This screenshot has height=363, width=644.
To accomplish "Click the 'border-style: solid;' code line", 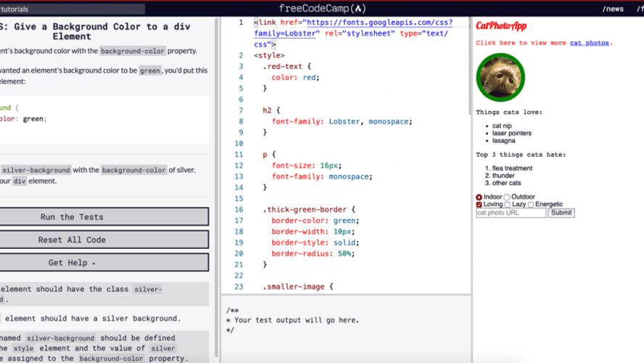I will 315,242.
